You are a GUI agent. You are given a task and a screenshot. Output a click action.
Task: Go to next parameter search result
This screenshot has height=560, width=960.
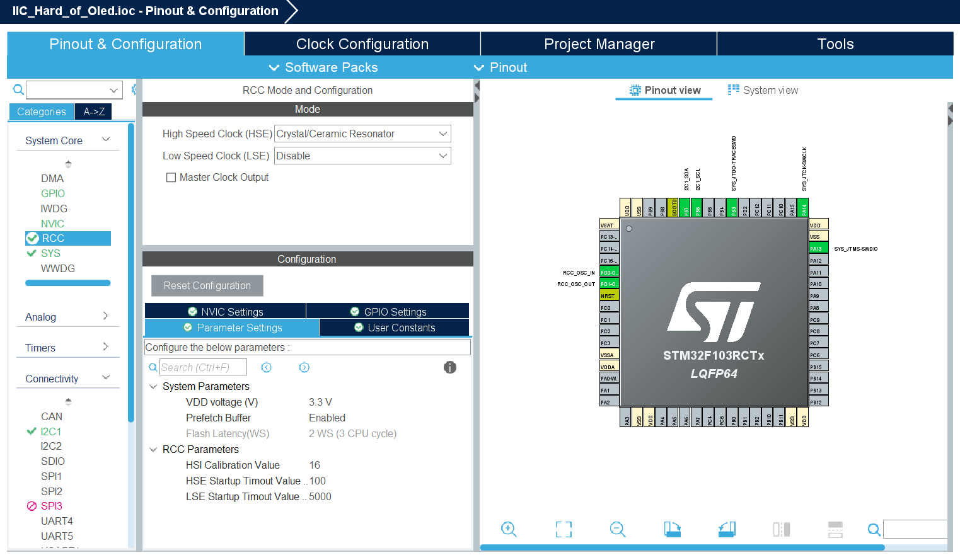pos(304,367)
